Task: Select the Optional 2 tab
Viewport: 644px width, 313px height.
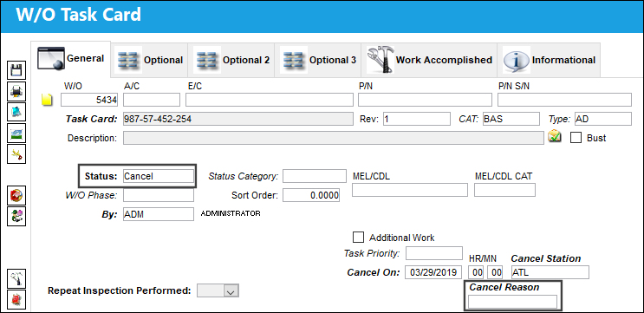Action: 231,60
